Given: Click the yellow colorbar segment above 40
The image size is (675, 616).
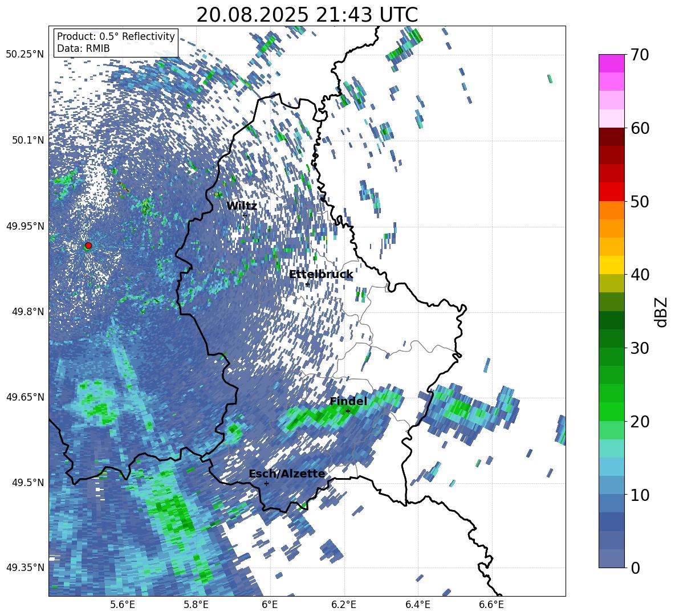Looking at the screenshot, I should tap(611, 266).
